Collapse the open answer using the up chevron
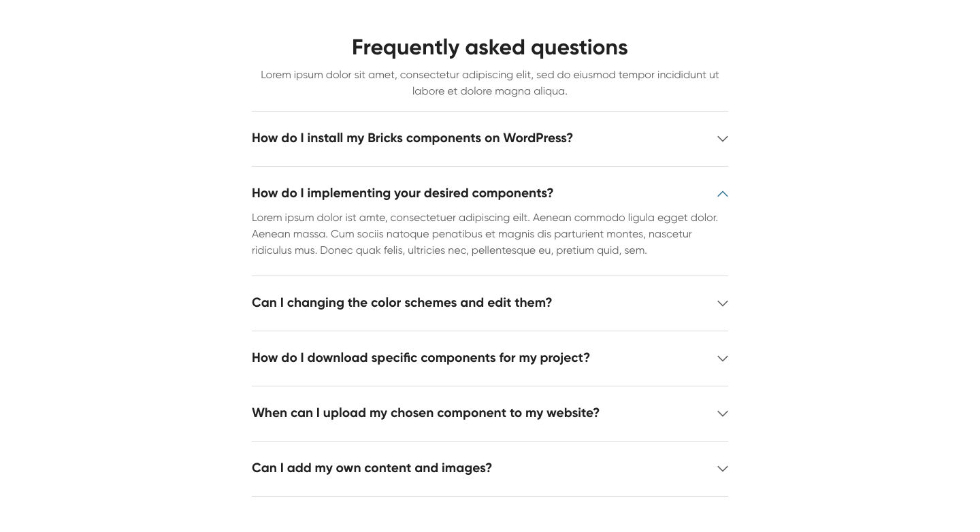Viewport: 980px width, 532px height. coord(722,194)
